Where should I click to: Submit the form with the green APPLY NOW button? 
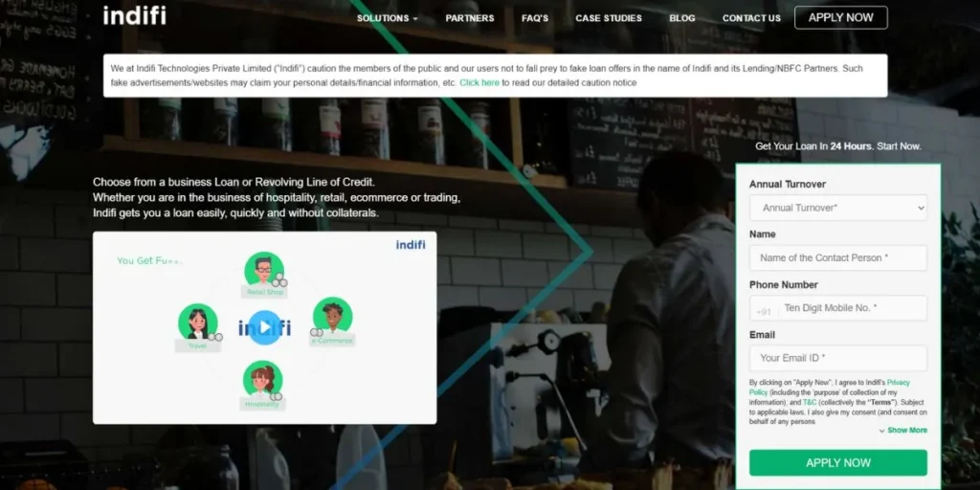pos(838,463)
